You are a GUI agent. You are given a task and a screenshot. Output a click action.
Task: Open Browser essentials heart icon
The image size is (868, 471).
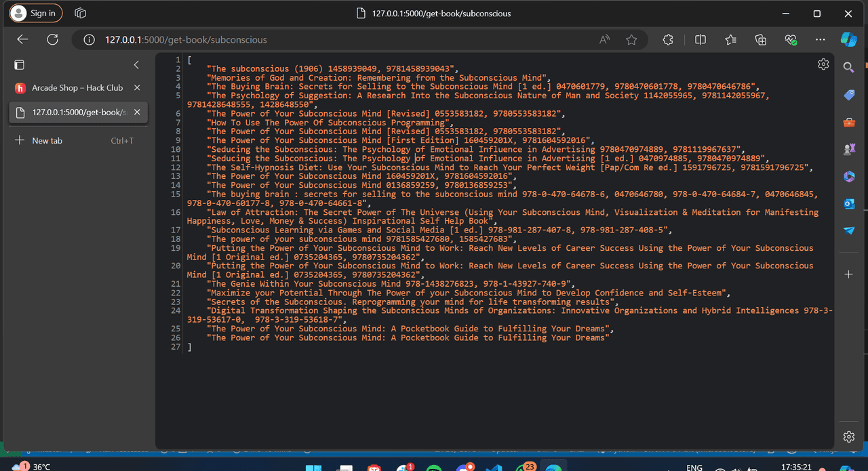point(791,40)
